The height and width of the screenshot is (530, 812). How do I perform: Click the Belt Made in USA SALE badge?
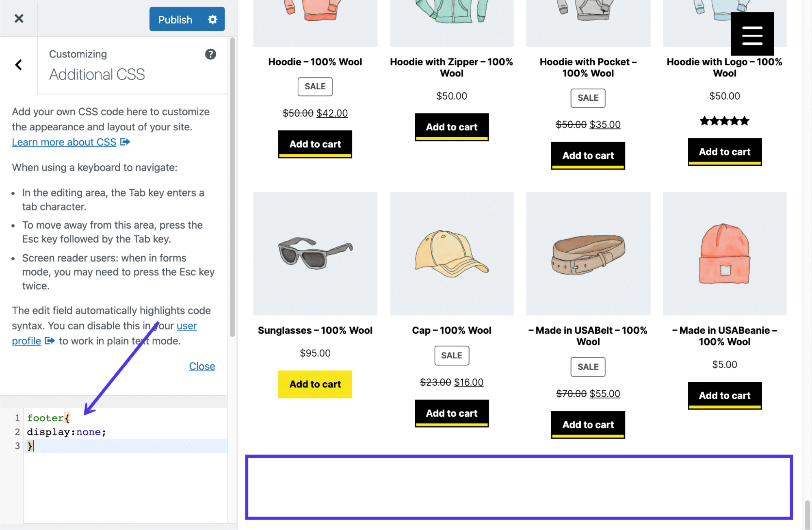[588, 366]
